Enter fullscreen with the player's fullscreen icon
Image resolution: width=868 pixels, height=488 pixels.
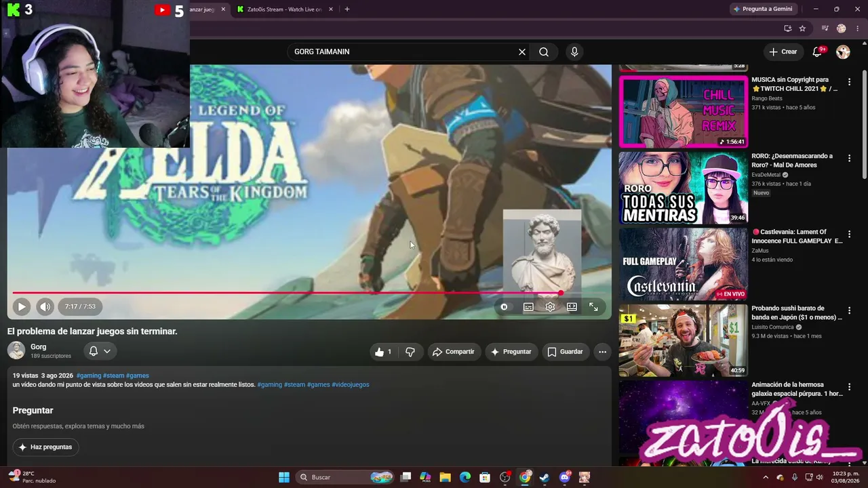[x=593, y=307]
